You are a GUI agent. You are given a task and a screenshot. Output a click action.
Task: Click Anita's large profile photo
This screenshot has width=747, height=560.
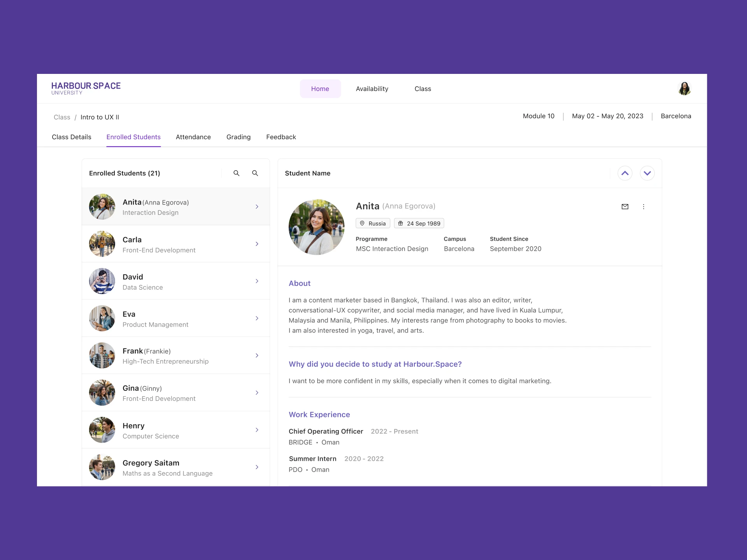point(316,227)
